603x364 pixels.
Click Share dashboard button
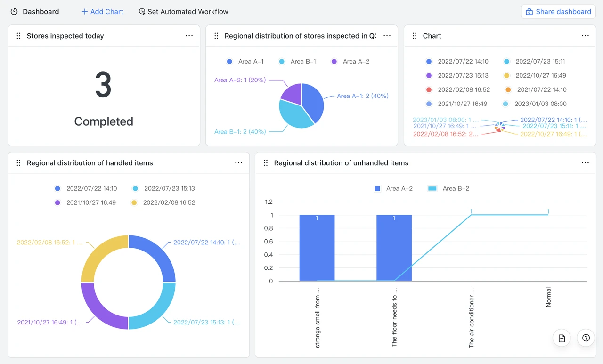point(558,12)
